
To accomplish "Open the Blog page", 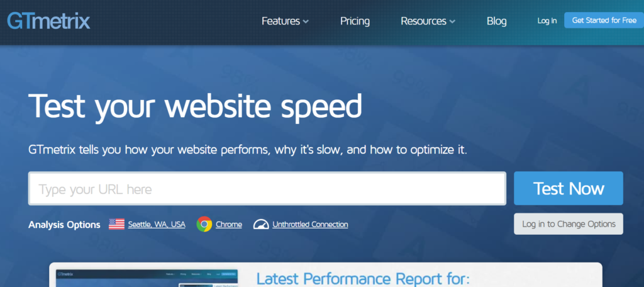I will tap(496, 21).
